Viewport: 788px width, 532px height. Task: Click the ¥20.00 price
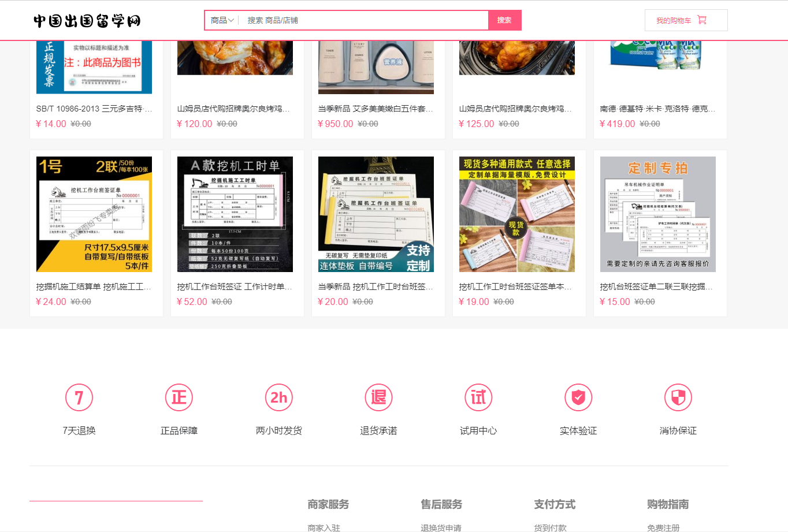click(333, 302)
